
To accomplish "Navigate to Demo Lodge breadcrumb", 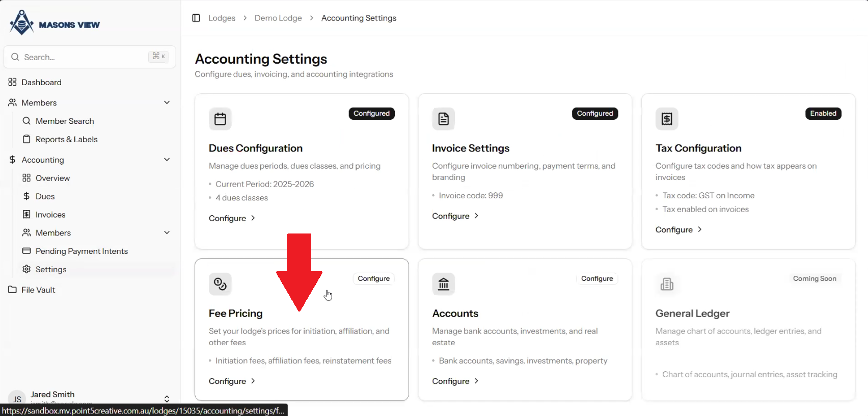I will tap(278, 18).
